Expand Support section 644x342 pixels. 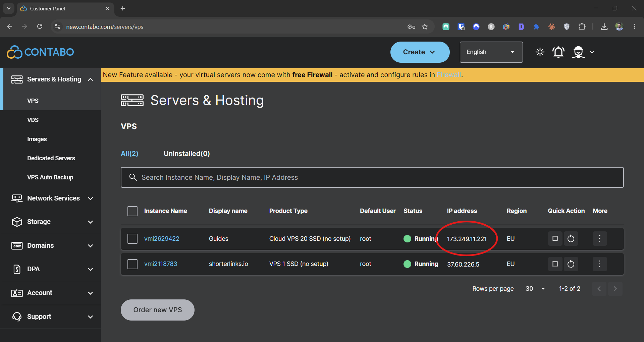90,317
